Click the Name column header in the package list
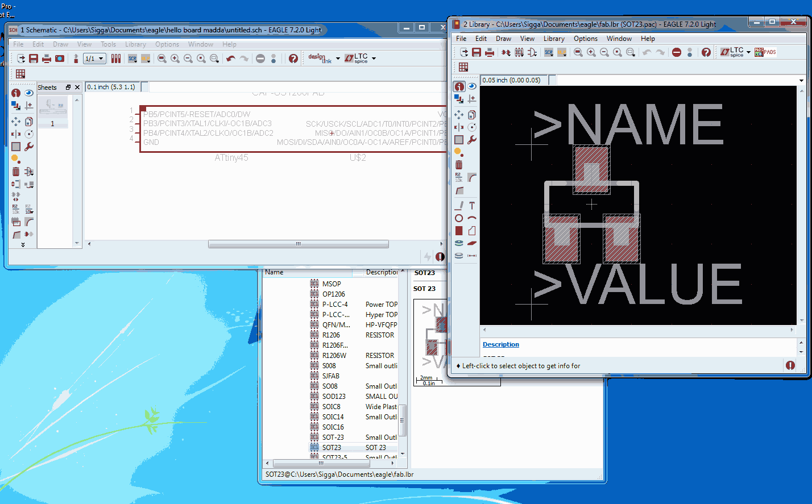Image resolution: width=812 pixels, height=504 pixels. (x=307, y=272)
